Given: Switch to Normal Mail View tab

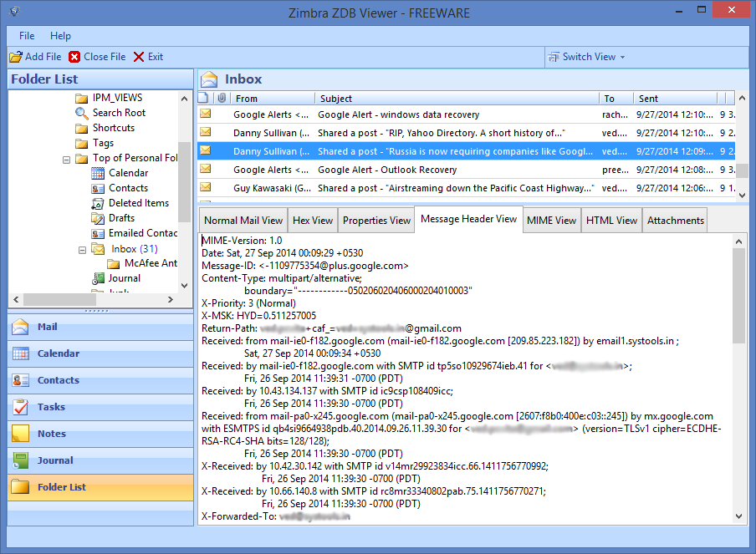Looking at the screenshot, I should click(243, 221).
